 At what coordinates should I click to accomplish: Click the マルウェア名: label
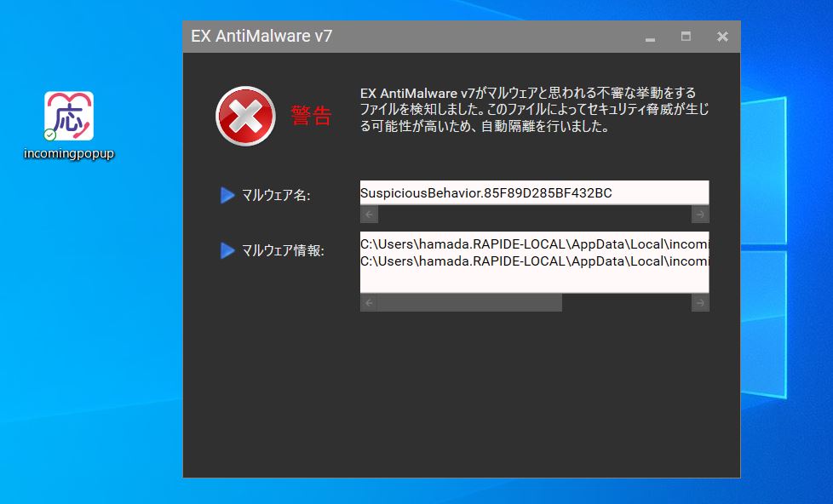tap(276, 196)
